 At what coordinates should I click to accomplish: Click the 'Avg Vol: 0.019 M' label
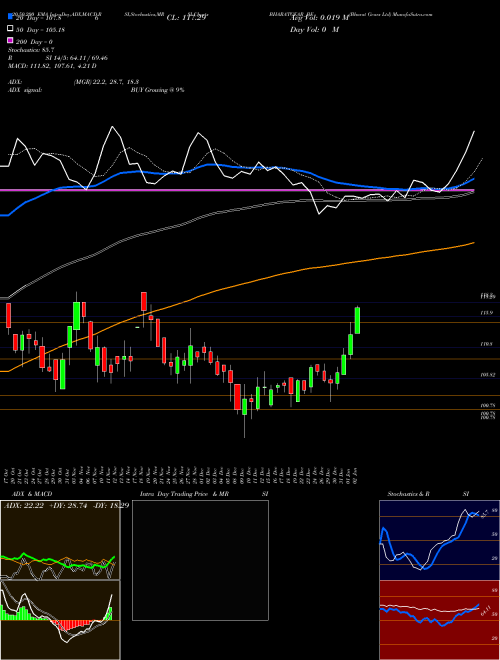pyautogui.click(x=319, y=18)
